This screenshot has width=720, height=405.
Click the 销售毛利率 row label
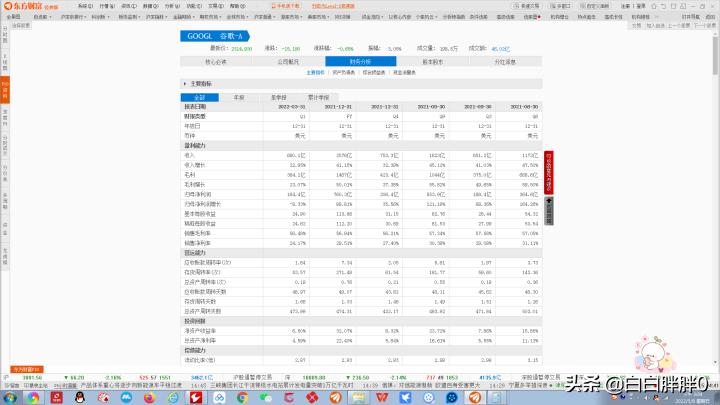[197, 233]
